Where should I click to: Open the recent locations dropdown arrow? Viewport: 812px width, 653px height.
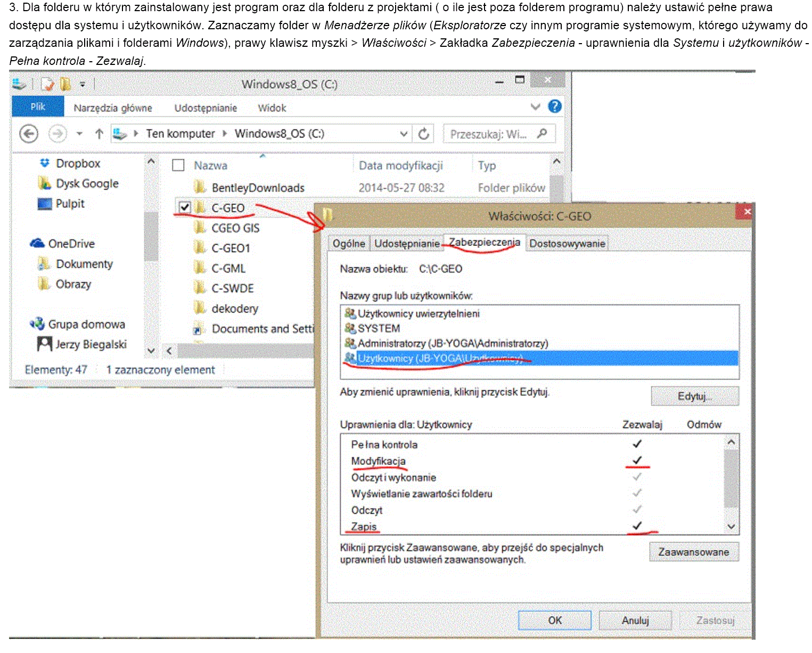click(x=79, y=134)
